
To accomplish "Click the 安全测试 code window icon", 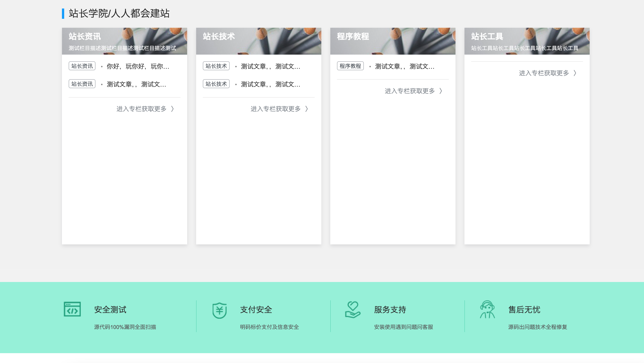I will point(72,309).
